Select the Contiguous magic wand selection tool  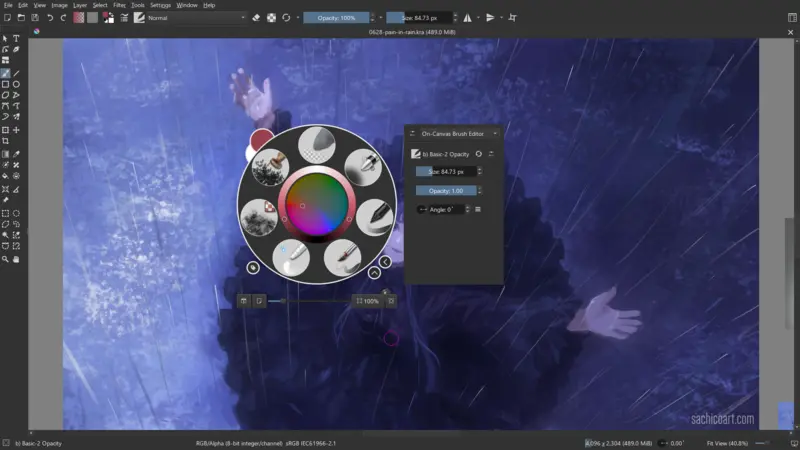click(6, 235)
